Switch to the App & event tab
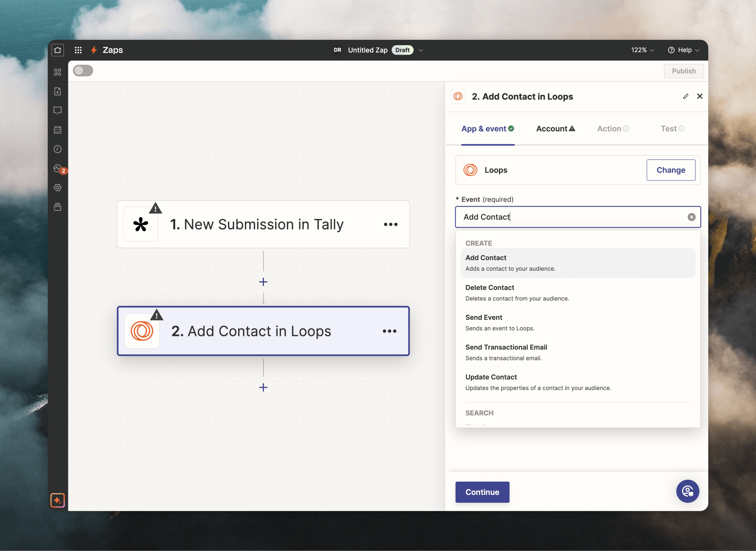Screen dimensions: 756x551 (x=488, y=129)
